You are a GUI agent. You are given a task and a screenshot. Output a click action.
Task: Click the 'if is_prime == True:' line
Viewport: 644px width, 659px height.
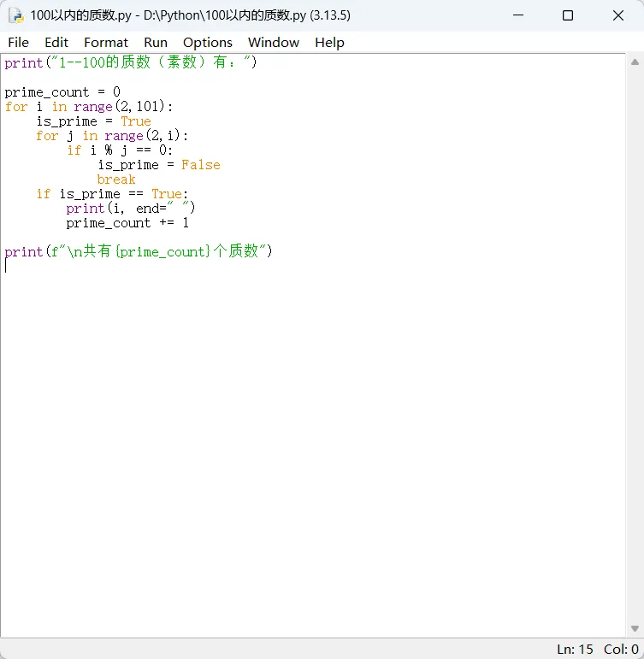(x=112, y=194)
